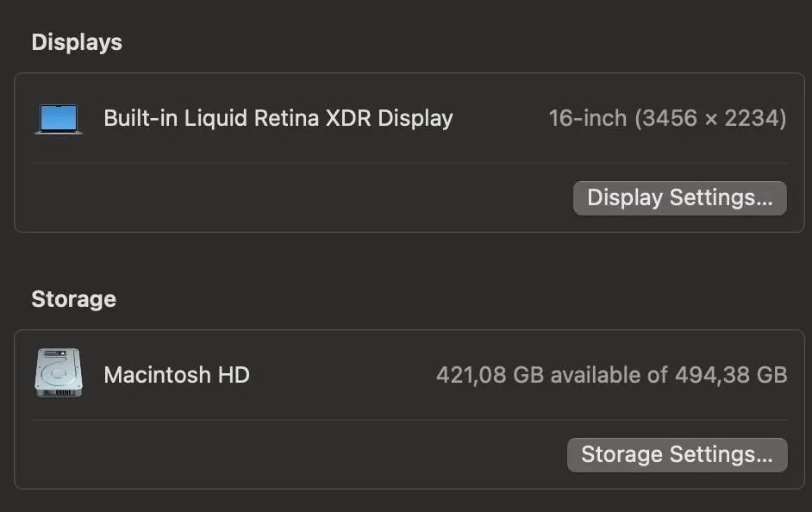Select the Macintosh HD storage row

405,374
